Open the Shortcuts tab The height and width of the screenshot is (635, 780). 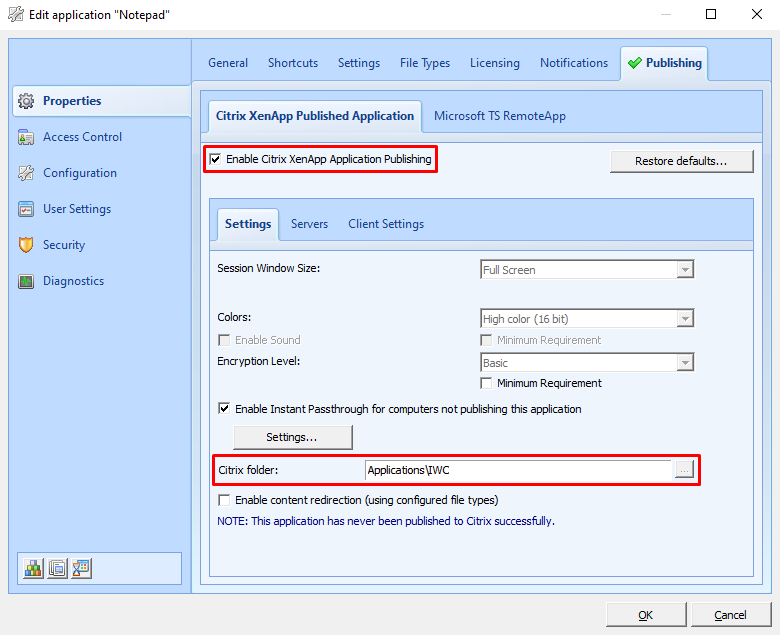click(x=293, y=63)
